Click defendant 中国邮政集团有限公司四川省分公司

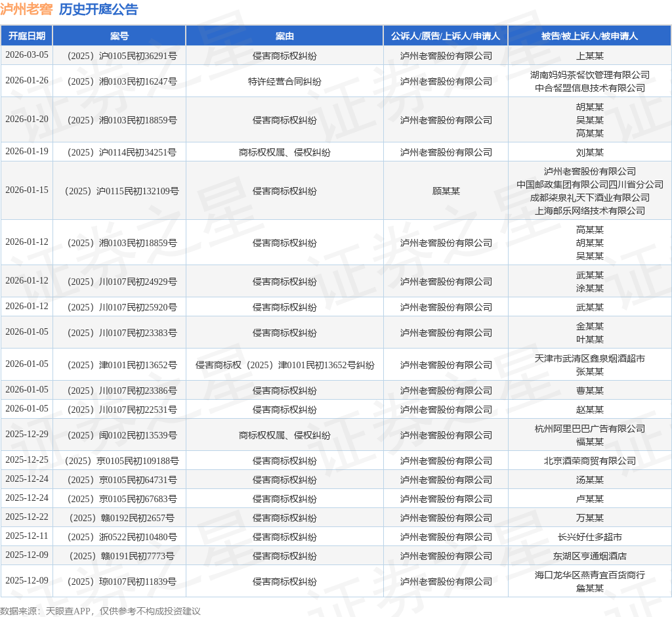[x=590, y=184]
